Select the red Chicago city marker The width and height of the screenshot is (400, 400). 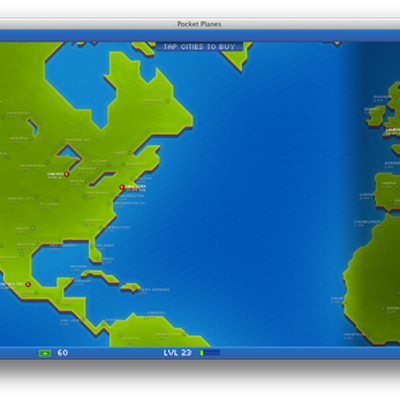point(67,174)
